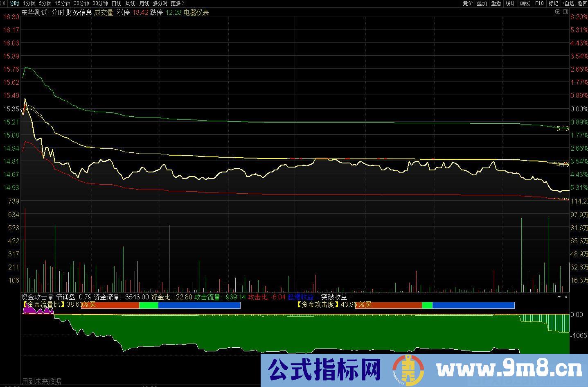Switch to 5分钟 period

[x=45, y=3]
